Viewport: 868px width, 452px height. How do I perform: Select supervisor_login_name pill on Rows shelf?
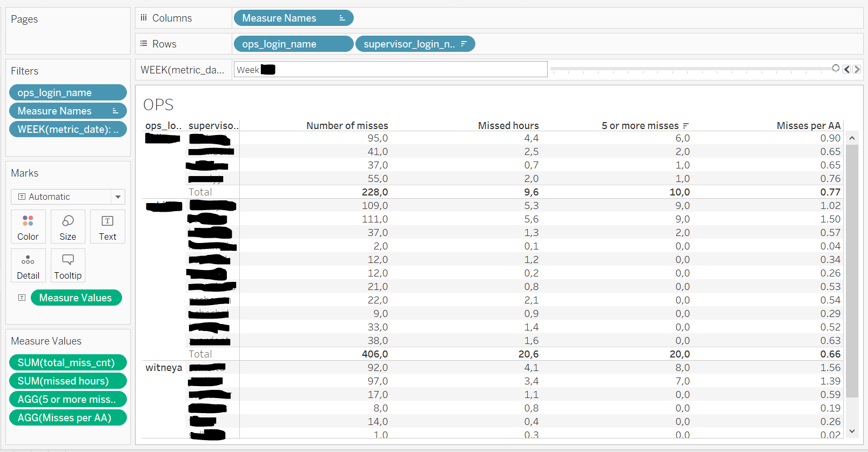[x=415, y=44]
